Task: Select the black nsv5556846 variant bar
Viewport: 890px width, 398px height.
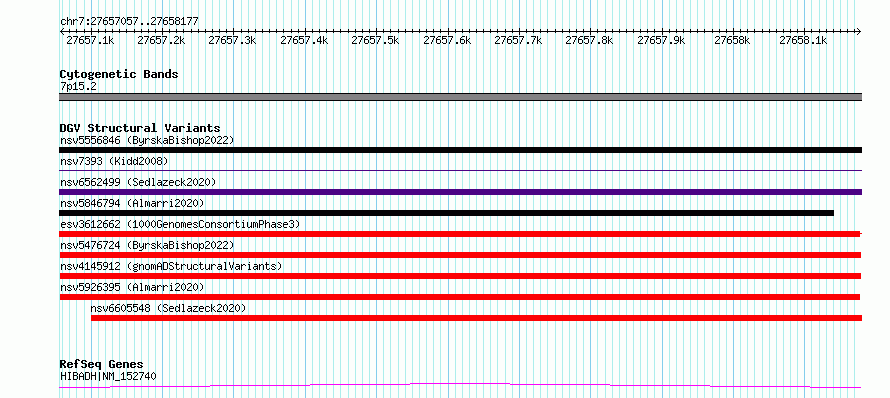Action: tap(460, 150)
